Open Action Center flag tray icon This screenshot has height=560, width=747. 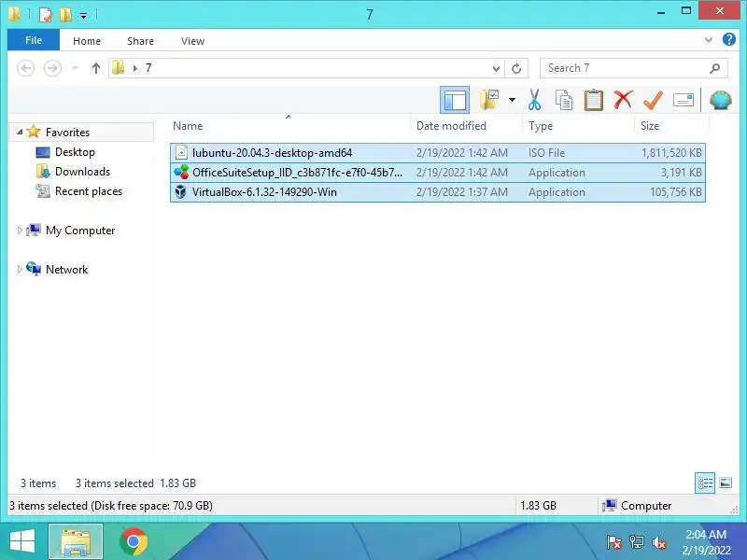pos(613,542)
